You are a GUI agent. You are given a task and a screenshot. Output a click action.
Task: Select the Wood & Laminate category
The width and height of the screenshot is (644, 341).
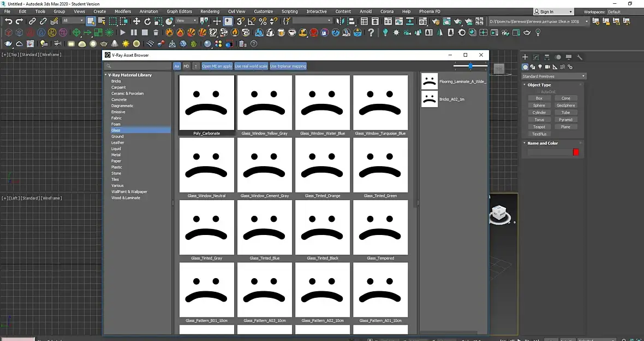click(x=126, y=198)
